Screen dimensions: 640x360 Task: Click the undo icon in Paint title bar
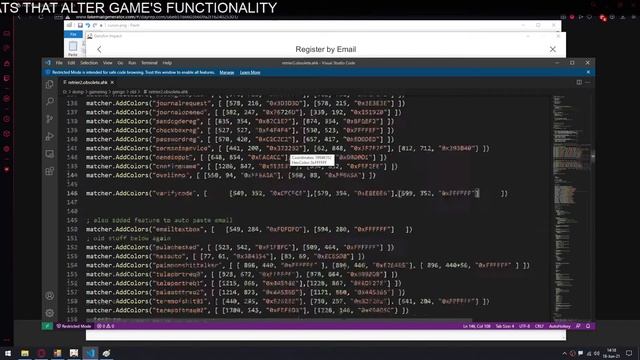click(88, 25)
